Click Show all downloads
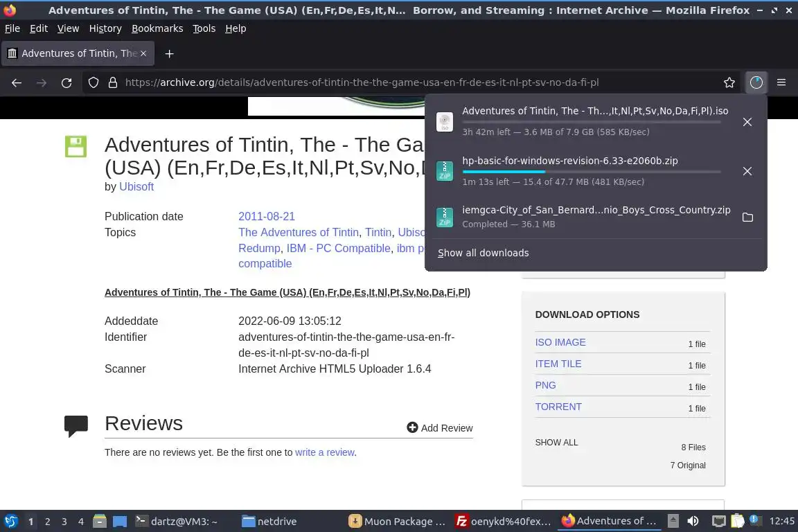The height and width of the screenshot is (532, 798). click(x=483, y=253)
